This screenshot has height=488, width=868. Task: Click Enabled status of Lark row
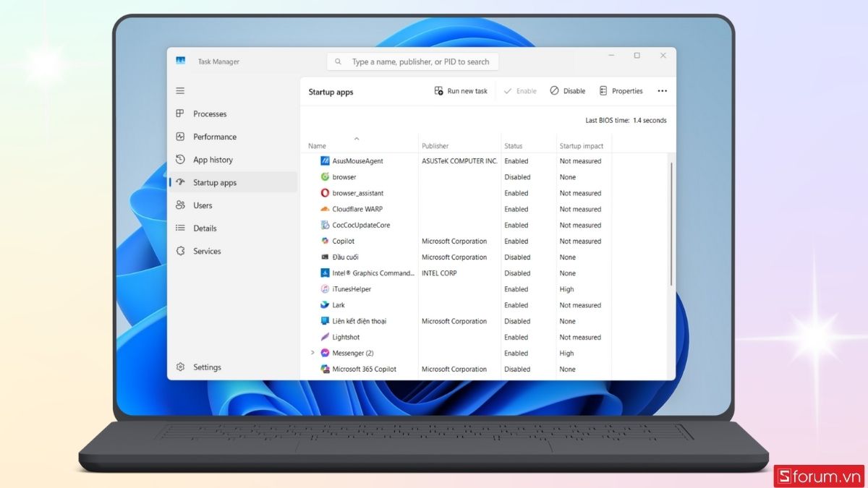point(516,305)
